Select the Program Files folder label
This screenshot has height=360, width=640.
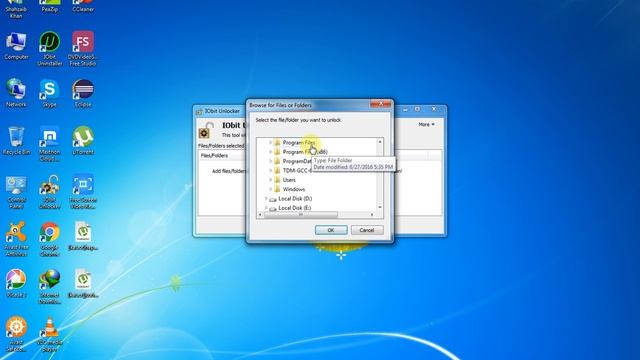point(299,142)
